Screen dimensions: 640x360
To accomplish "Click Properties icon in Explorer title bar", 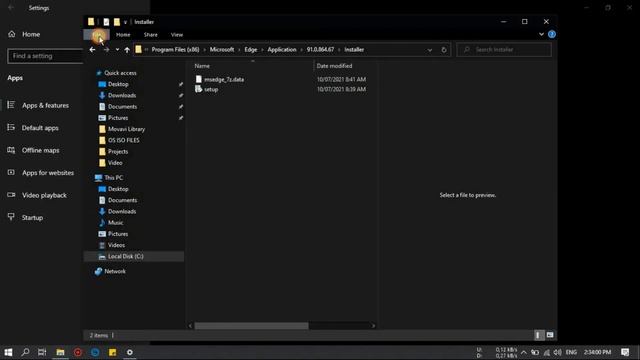I will [106, 22].
